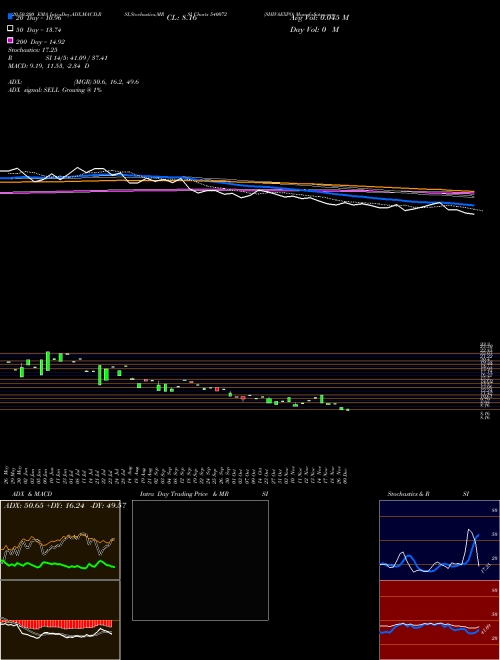Open the blue Stochastics chart panel

[x=439, y=540]
